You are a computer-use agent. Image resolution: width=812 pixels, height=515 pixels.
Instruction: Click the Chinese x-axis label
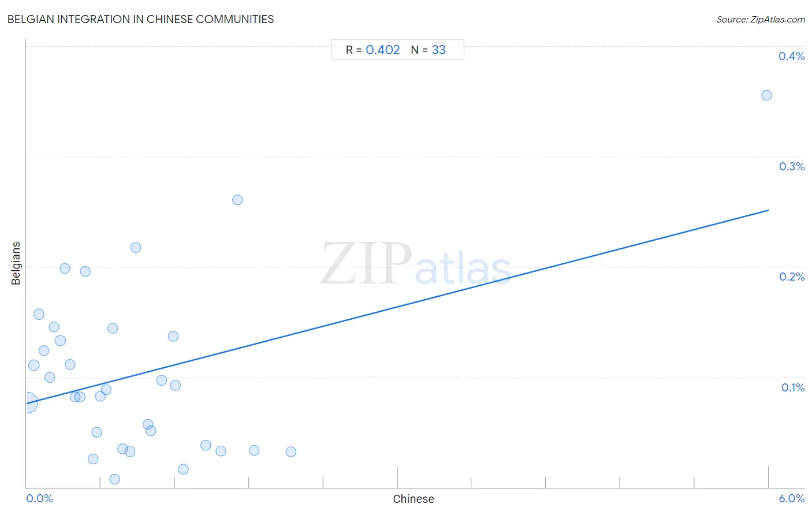click(414, 499)
